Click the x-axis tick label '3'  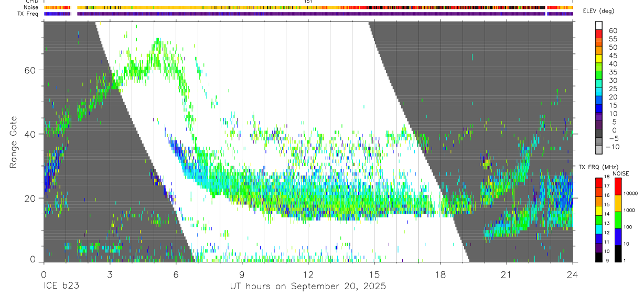pyautogui.click(x=110, y=274)
